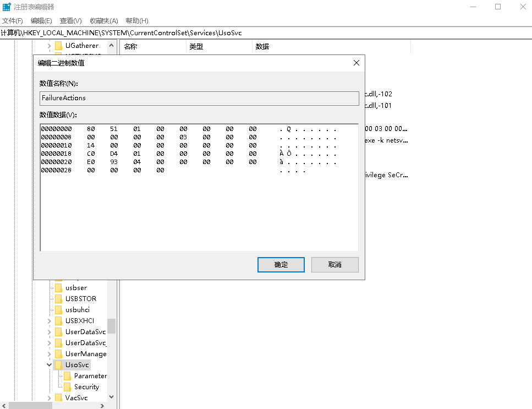Screen dimensions: 532x409
Task: Expand the UserManage tree node
Action: 49,354
